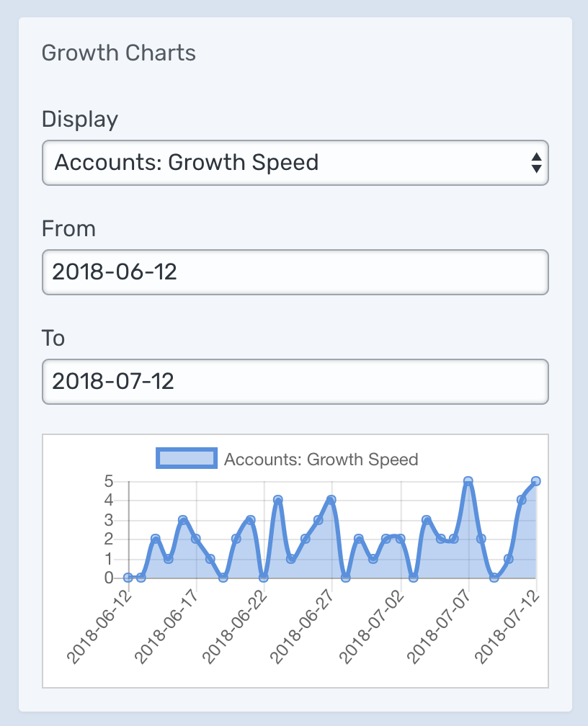The height and width of the screenshot is (726, 588).
Task: Click the Display field label
Action: (80, 119)
